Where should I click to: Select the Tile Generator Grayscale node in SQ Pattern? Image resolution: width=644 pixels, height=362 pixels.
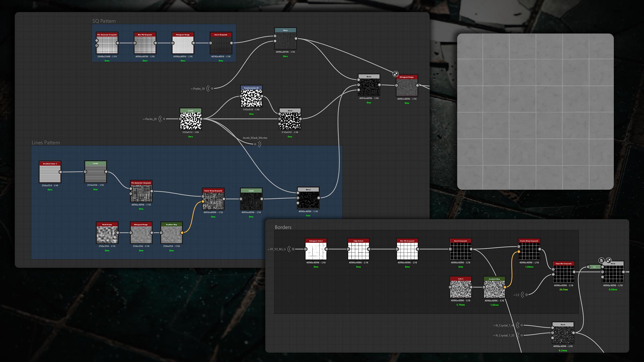pos(107,43)
